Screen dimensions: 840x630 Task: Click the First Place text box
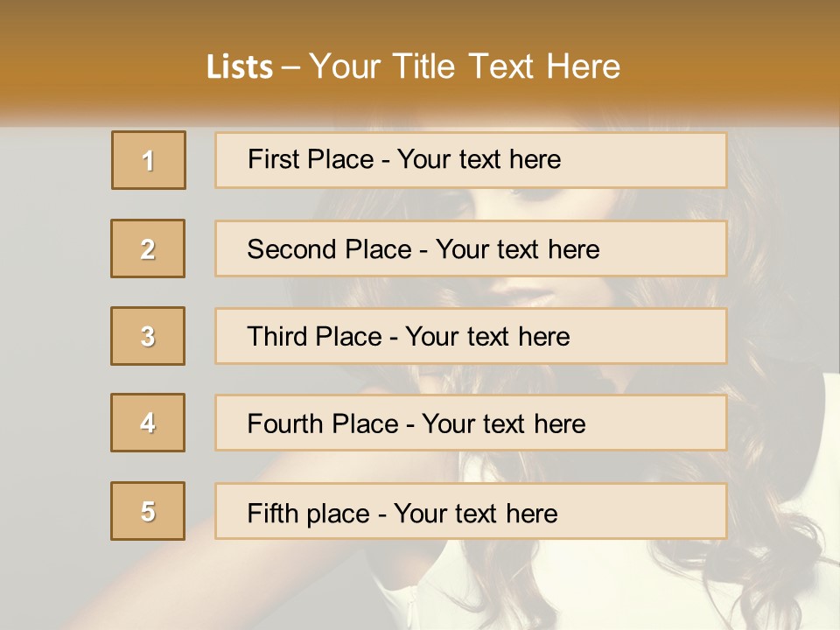pos(471,160)
